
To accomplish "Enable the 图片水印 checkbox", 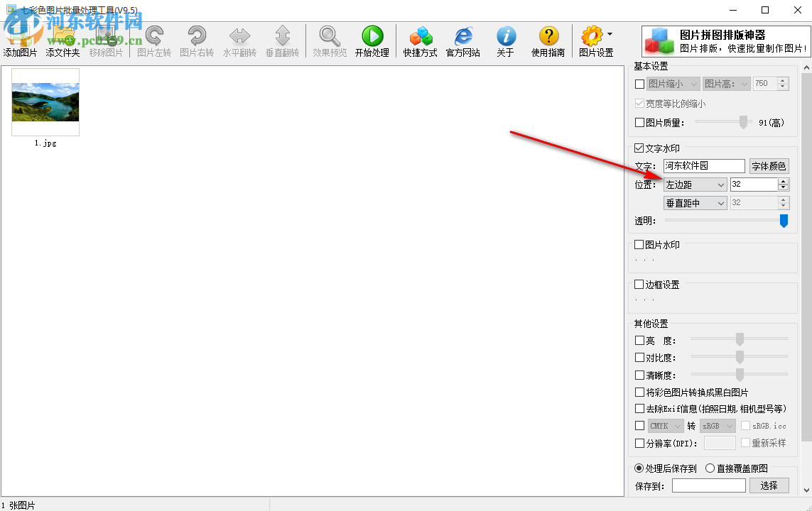I will coord(639,245).
